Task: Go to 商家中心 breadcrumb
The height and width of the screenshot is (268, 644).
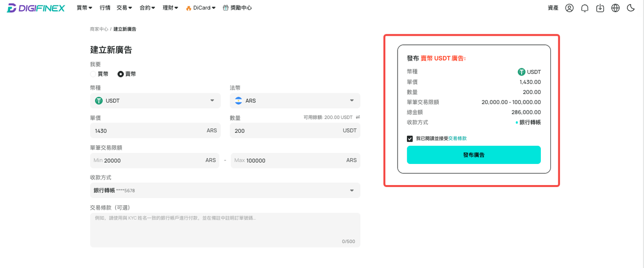Action: tap(99, 29)
